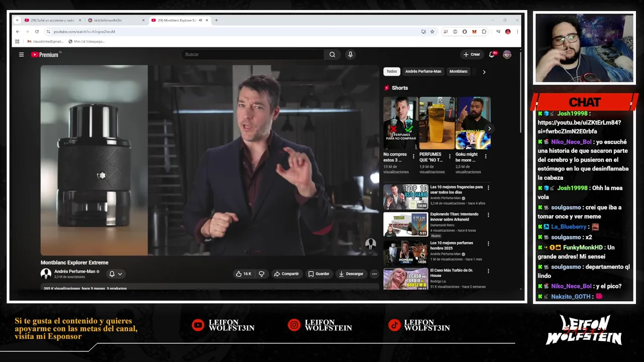Open 'Explorando Titan' video thumbnail
This screenshot has height=362, width=644.
click(x=406, y=224)
